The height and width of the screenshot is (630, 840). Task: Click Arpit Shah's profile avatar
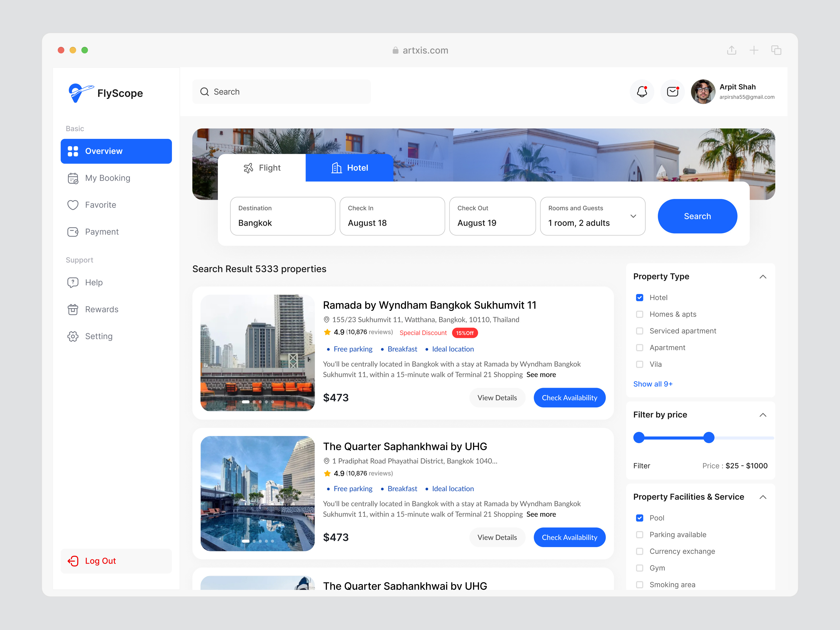(703, 92)
